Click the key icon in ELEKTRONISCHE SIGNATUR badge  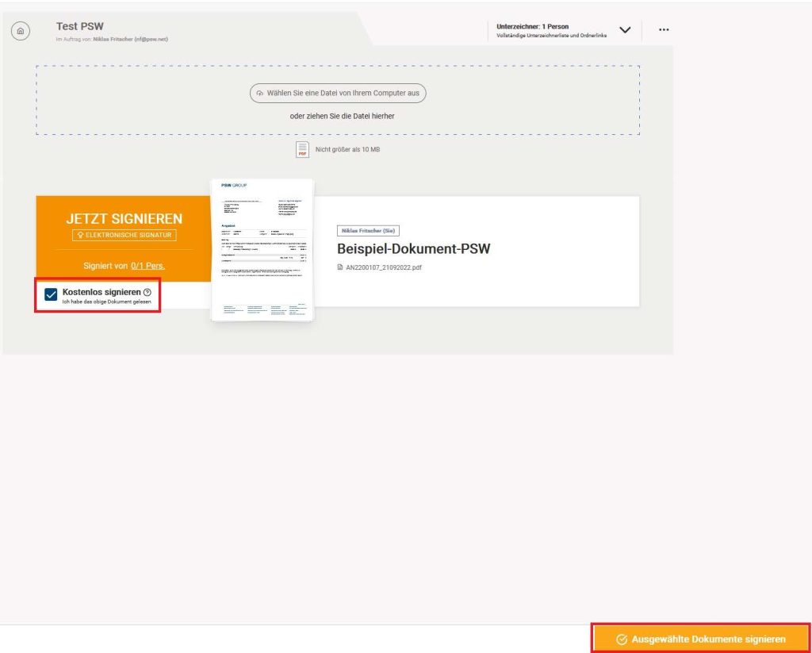(x=80, y=235)
